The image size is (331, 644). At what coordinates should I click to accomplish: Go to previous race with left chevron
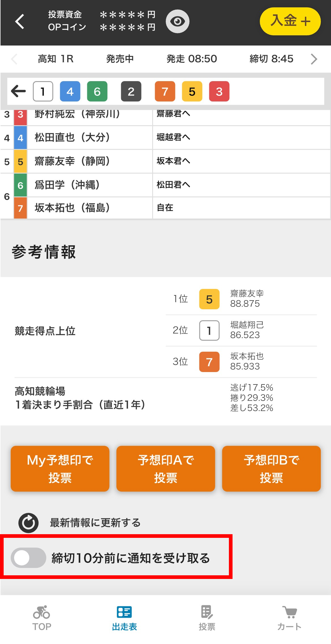click(x=14, y=59)
